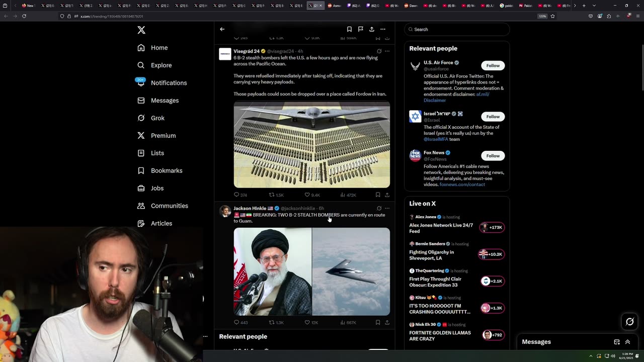Open the Jobs briefcase icon
Viewport: 644px width, 362px height.
click(x=141, y=188)
